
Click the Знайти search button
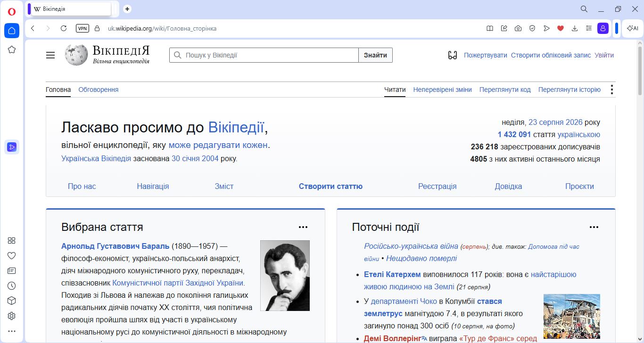click(376, 55)
